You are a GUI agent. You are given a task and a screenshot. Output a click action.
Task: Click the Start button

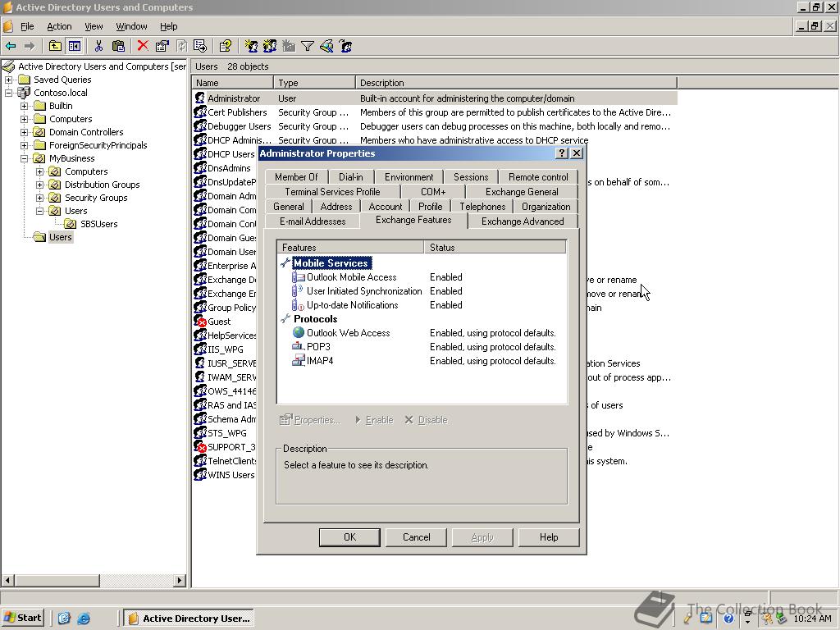coord(23,619)
